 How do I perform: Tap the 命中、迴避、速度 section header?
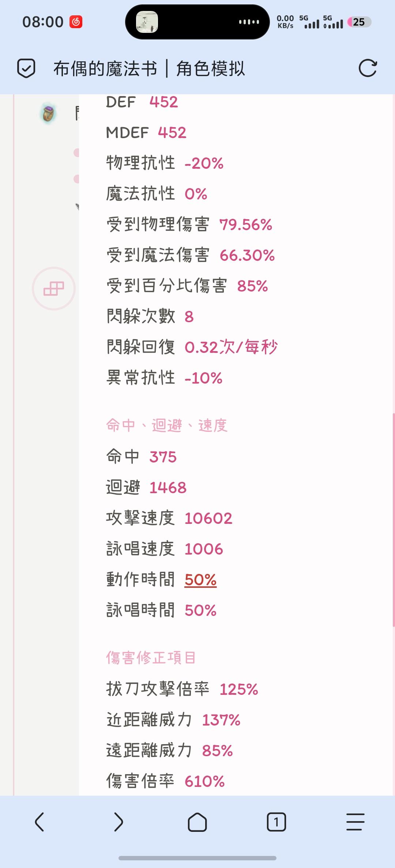(x=166, y=426)
